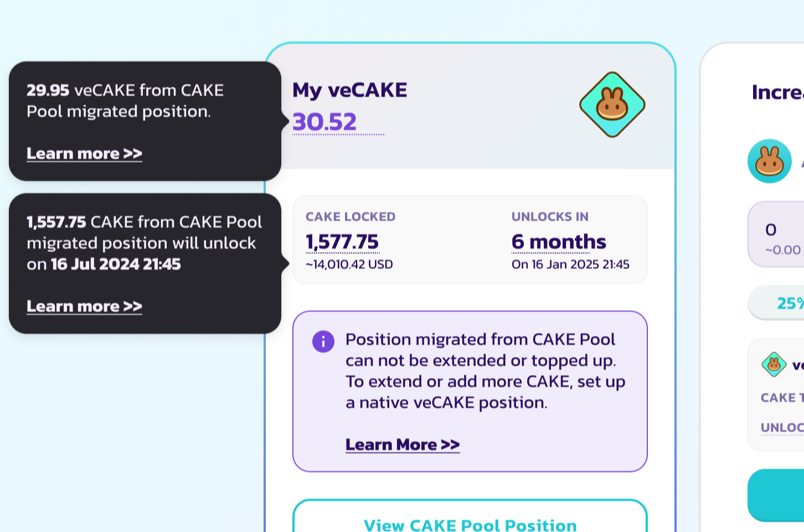Image resolution: width=804 pixels, height=532 pixels.
Task: Click the UNLOCKS IN label
Action: [550, 216]
